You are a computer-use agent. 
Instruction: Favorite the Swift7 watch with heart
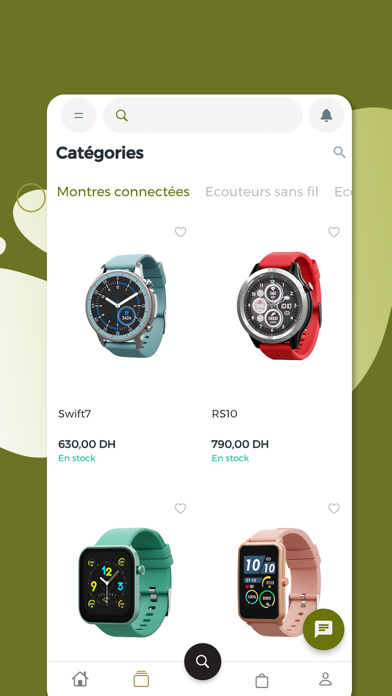[180, 232]
